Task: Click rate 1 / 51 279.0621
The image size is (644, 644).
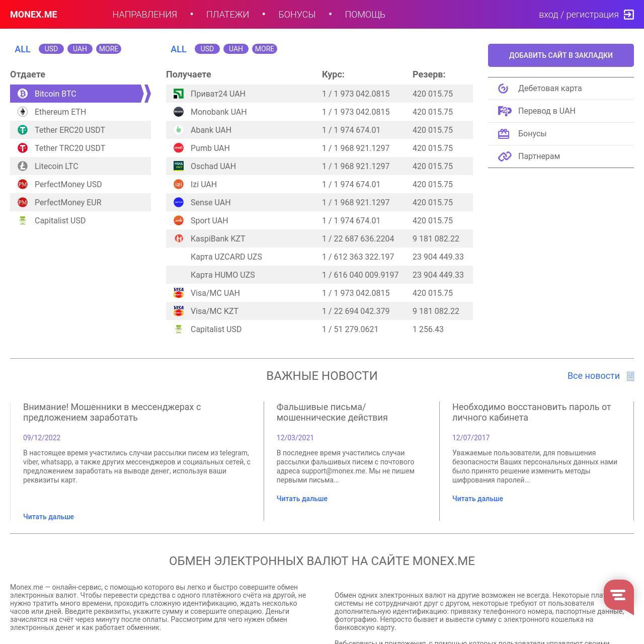Action: pos(350,329)
